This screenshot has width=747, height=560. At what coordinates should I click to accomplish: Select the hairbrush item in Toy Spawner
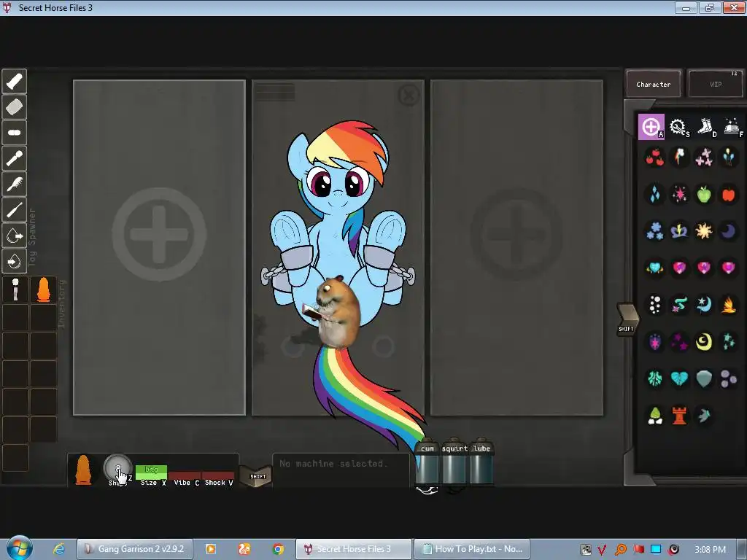[15, 184]
